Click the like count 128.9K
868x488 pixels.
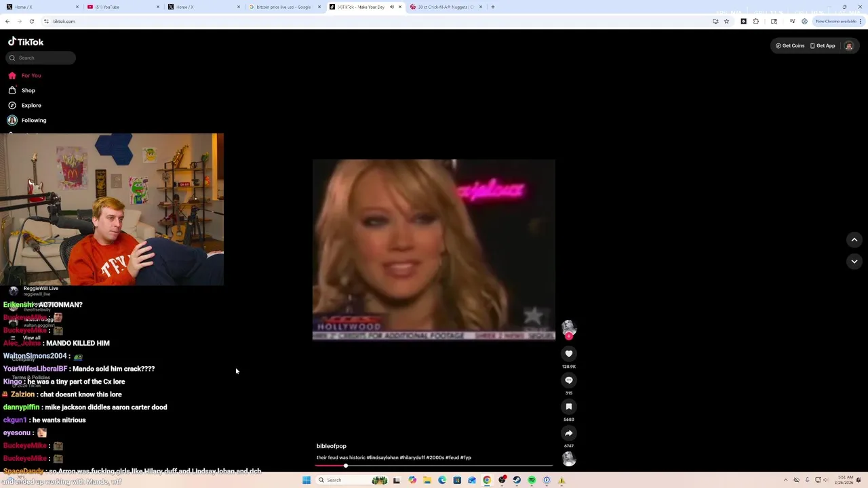569,367
